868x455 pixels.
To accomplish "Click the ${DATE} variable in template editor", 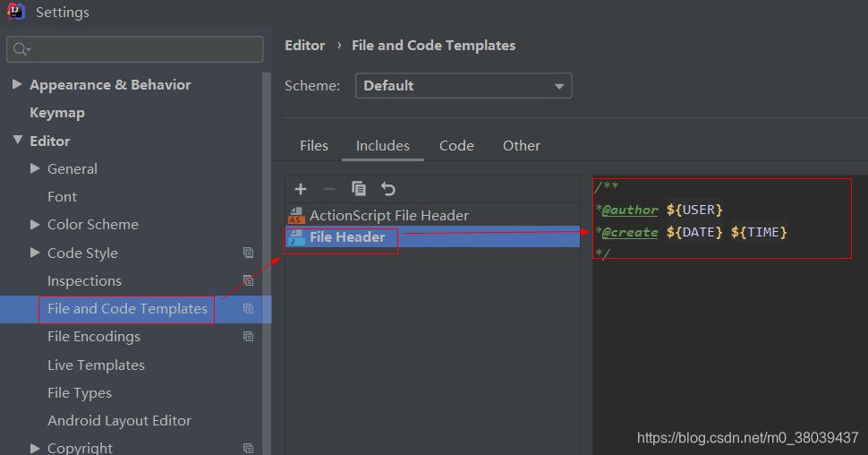I will pos(694,232).
